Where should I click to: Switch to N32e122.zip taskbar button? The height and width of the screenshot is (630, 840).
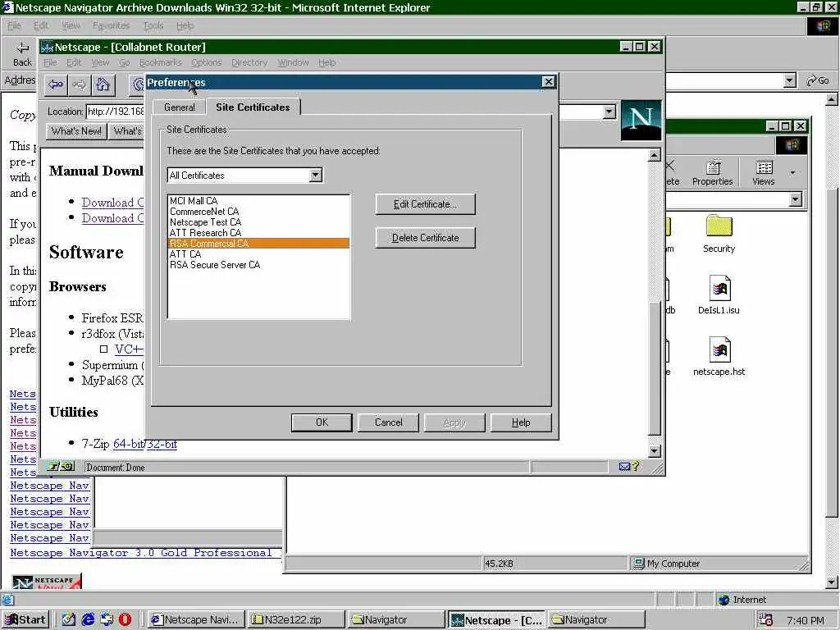point(297,620)
